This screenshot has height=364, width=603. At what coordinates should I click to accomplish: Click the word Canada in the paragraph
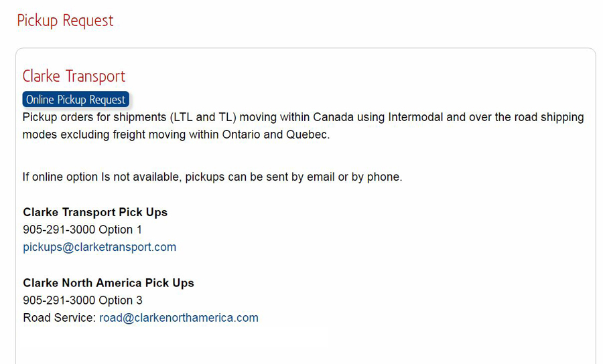point(333,117)
